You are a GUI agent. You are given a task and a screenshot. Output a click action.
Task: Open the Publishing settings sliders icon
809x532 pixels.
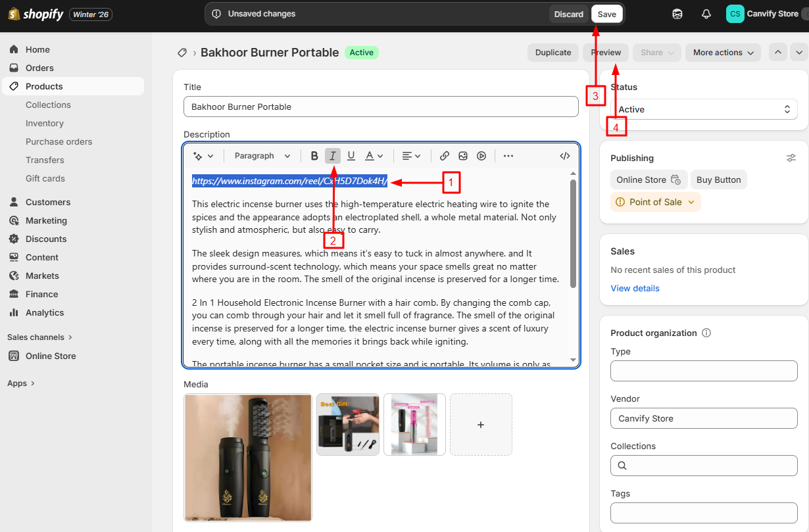[x=791, y=158]
